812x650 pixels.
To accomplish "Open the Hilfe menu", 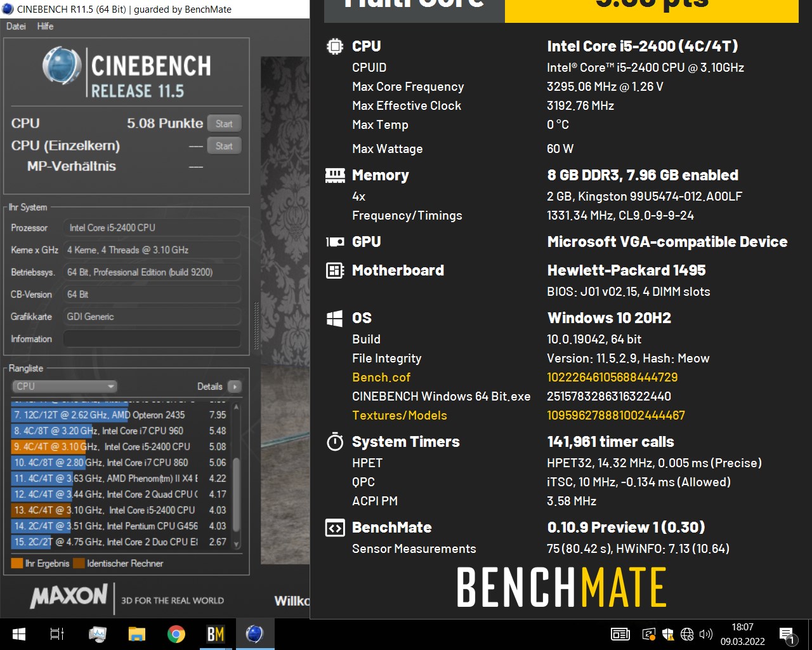I will click(x=45, y=26).
